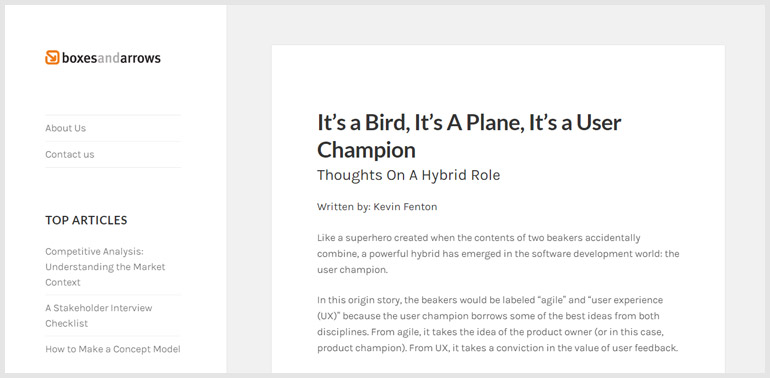Click the 'Written by:' label
Image resolution: width=770 pixels, height=378 pixels.
click(344, 207)
